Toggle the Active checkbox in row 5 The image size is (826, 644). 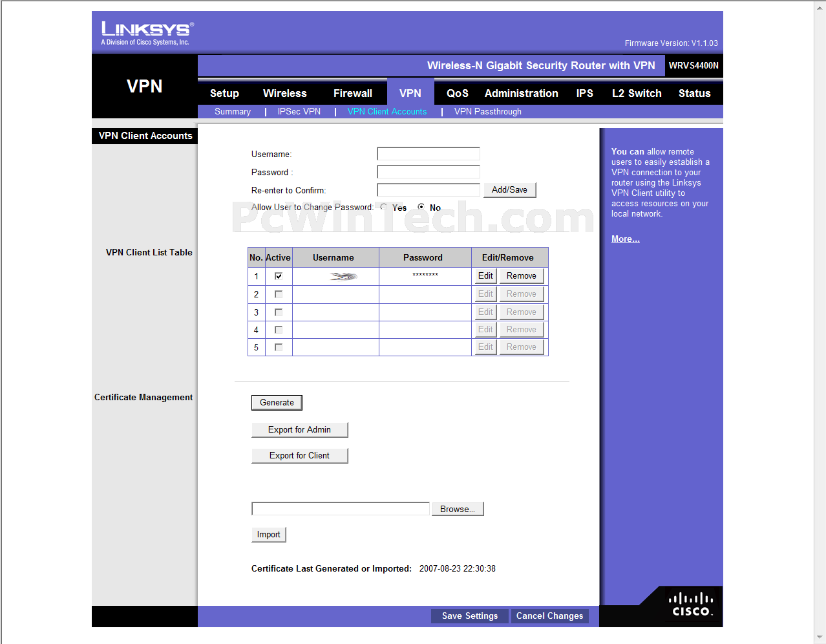click(x=279, y=347)
